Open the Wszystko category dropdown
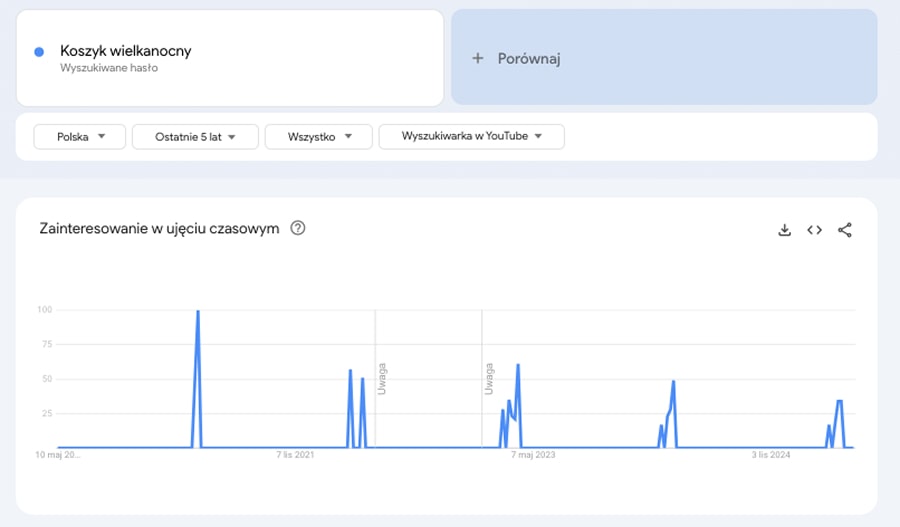900x527 pixels. click(319, 137)
